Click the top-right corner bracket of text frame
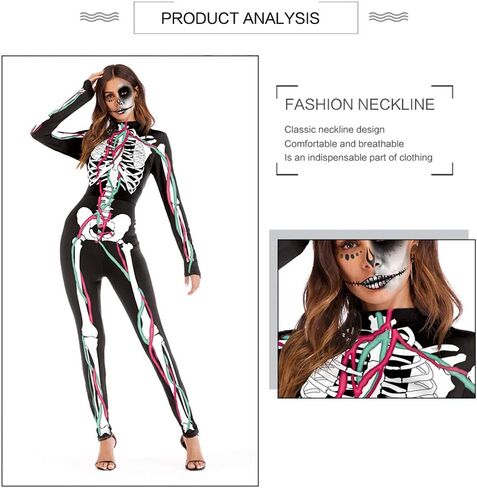Image resolution: width=477 pixels, height=488 pixels. (x=443, y=91)
